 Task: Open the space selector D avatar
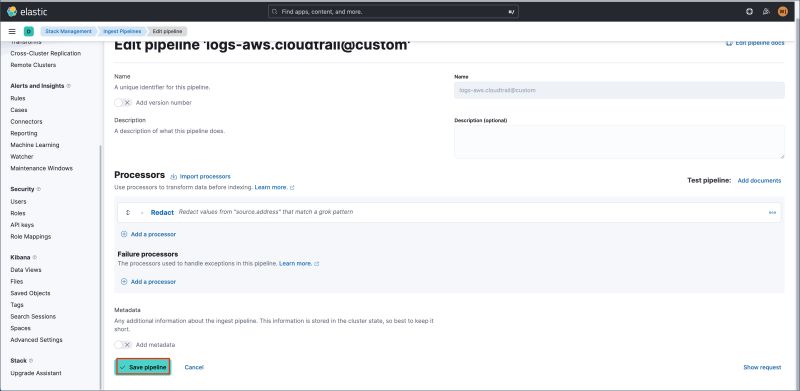(29, 31)
